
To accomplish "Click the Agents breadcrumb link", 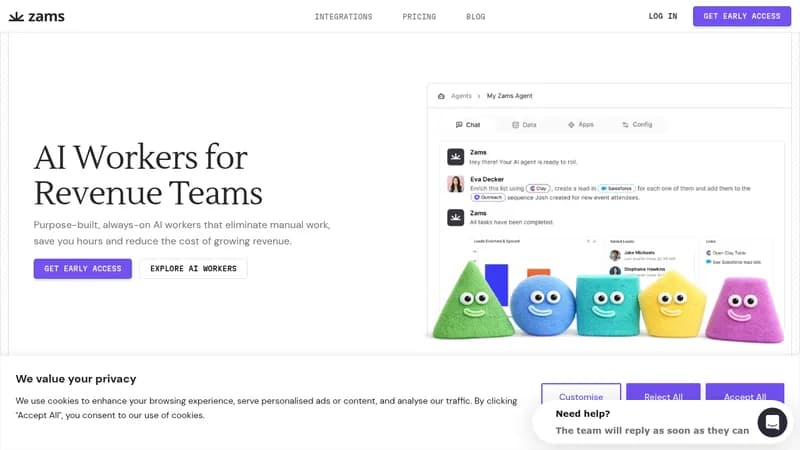I will click(x=461, y=96).
